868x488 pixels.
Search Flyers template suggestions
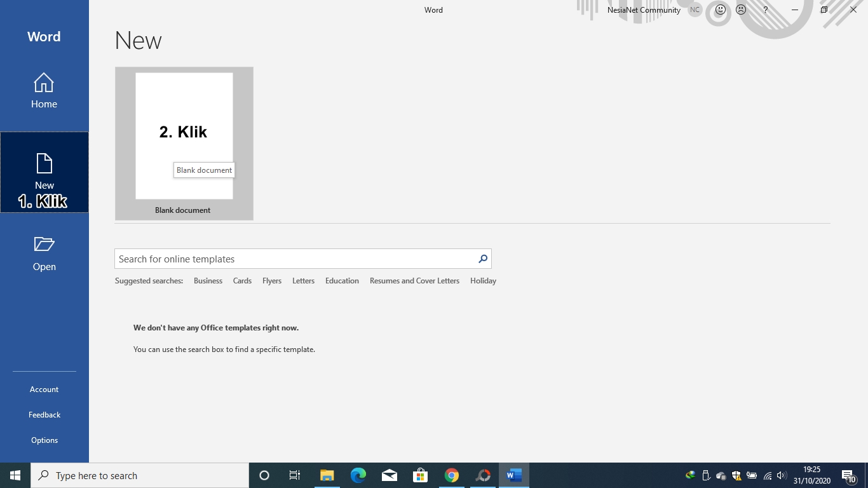coord(272,281)
